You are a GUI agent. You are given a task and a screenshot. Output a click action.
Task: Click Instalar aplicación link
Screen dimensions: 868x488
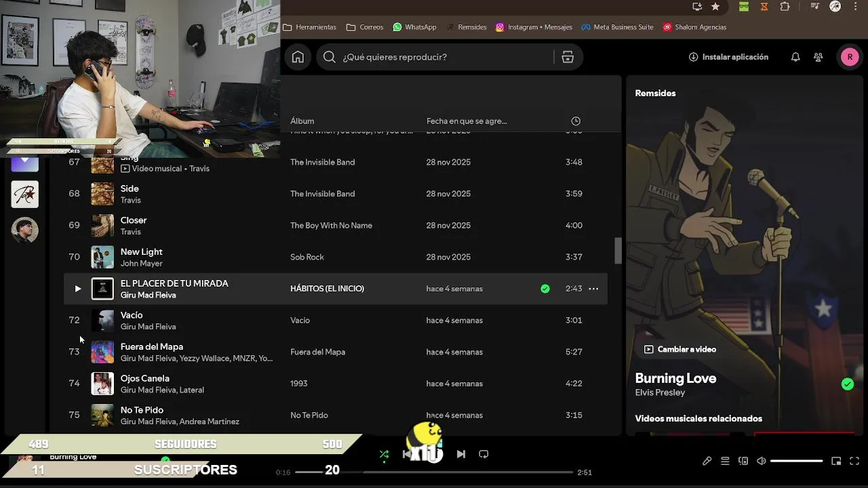click(728, 57)
